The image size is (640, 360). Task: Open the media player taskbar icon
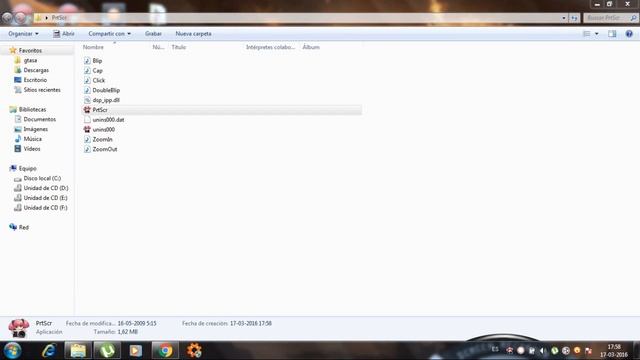(136, 351)
